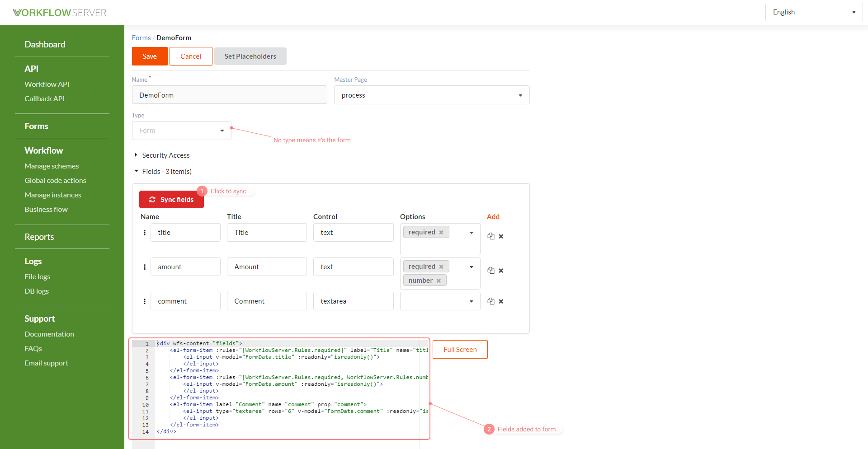The height and width of the screenshot is (449, 868).
Task: Focus the Amount title input
Action: pos(267,267)
